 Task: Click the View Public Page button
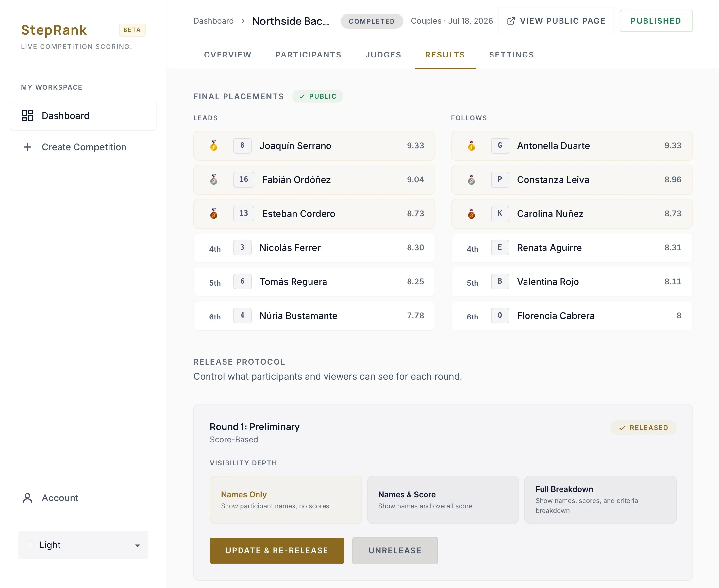click(x=556, y=21)
